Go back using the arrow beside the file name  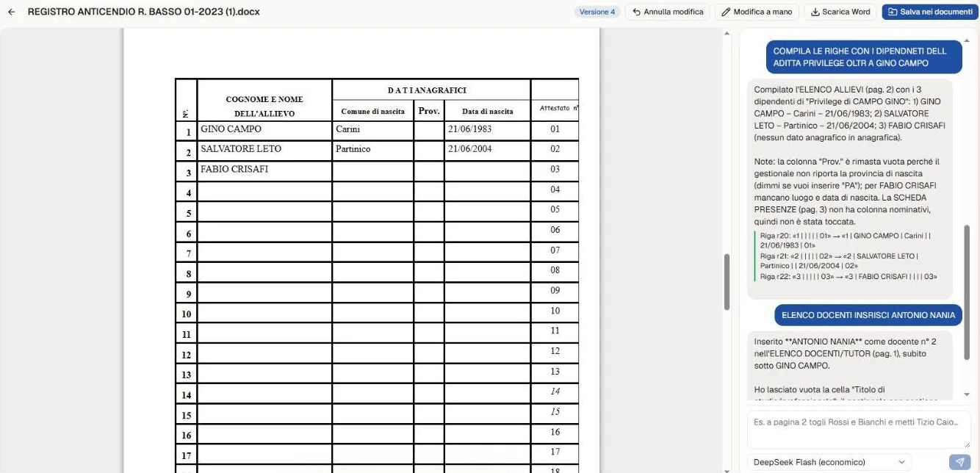[11, 12]
